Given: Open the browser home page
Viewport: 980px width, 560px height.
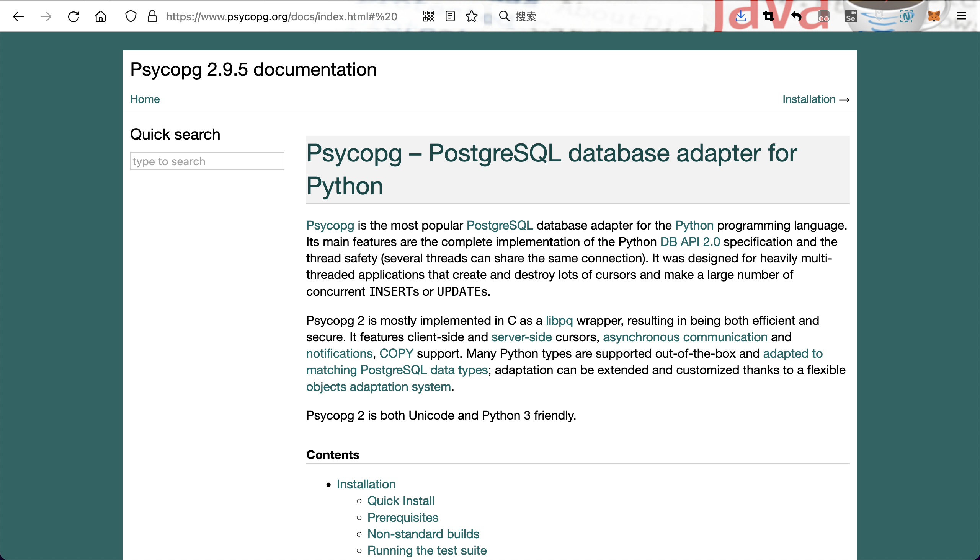Looking at the screenshot, I should pyautogui.click(x=101, y=16).
